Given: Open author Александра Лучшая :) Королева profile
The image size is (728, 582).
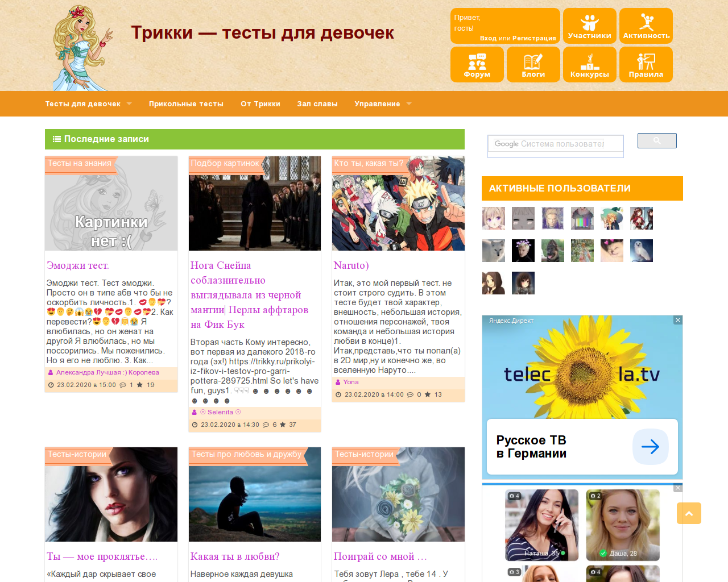Looking at the screenshot, I should [x=107, y=373].
